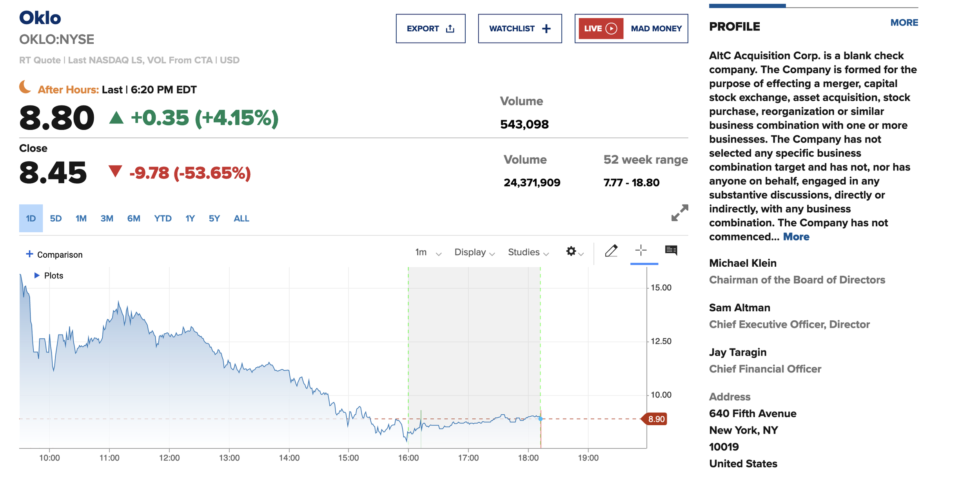Click the 640 Fifth Avenue address
Screen dimensions: 980x477
pos(752,413)
